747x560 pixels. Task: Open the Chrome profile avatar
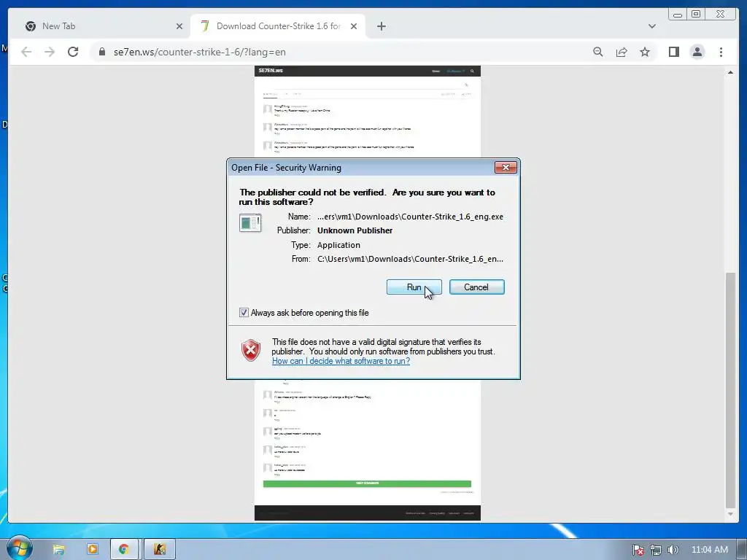(x=697, y=52)
